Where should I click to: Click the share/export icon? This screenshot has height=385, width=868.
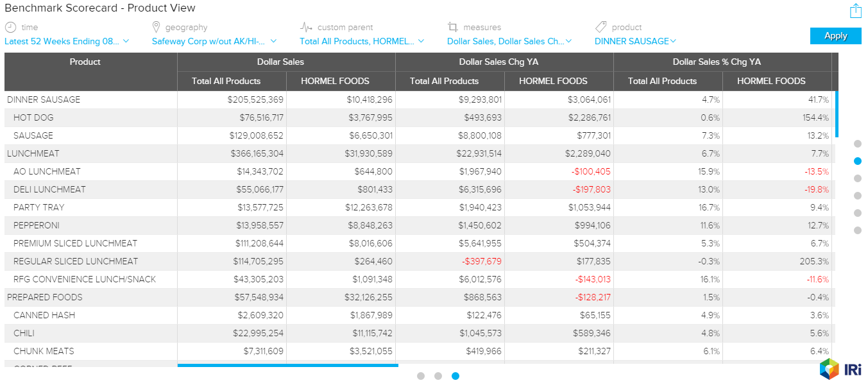point(855,11)
